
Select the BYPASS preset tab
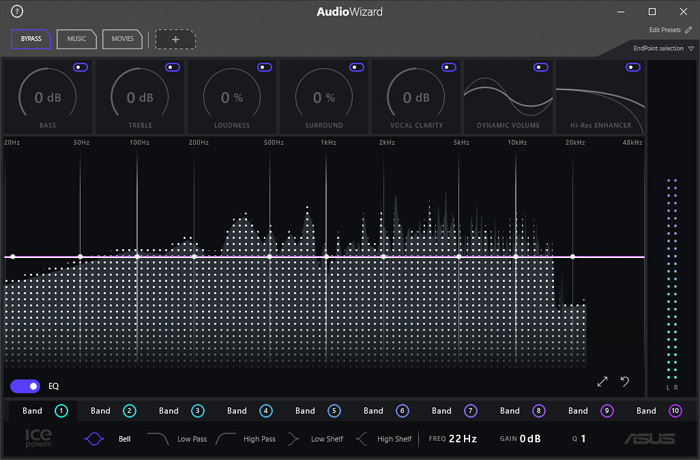tap(31, 39)
